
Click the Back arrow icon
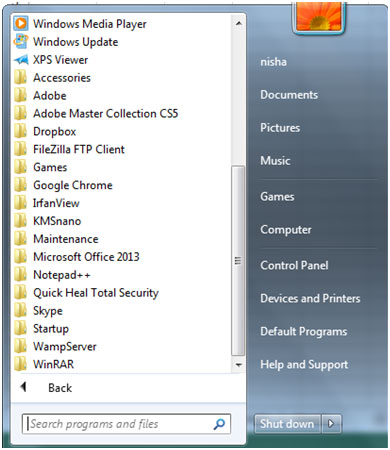[x=23, y=387]
